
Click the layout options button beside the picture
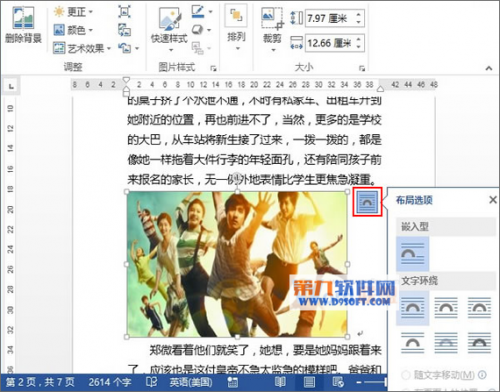(367, 202)
